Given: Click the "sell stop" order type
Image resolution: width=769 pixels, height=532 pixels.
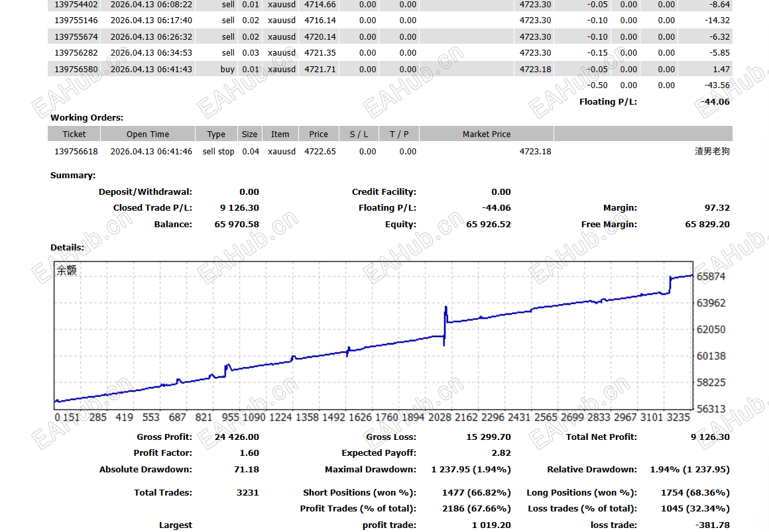Looking at the screenshot, I should click(218, 152).
